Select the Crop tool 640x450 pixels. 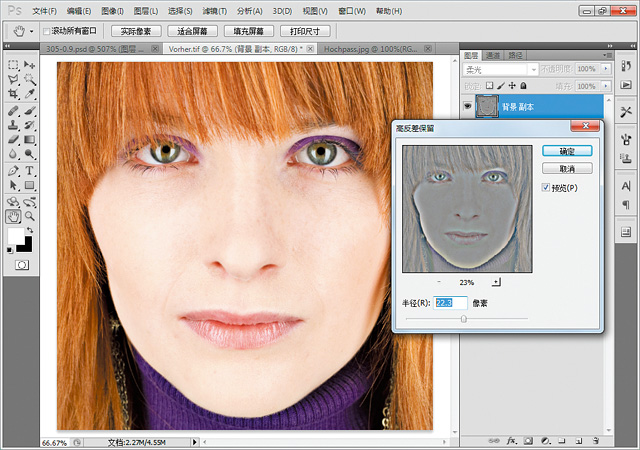tap(13, 94)
